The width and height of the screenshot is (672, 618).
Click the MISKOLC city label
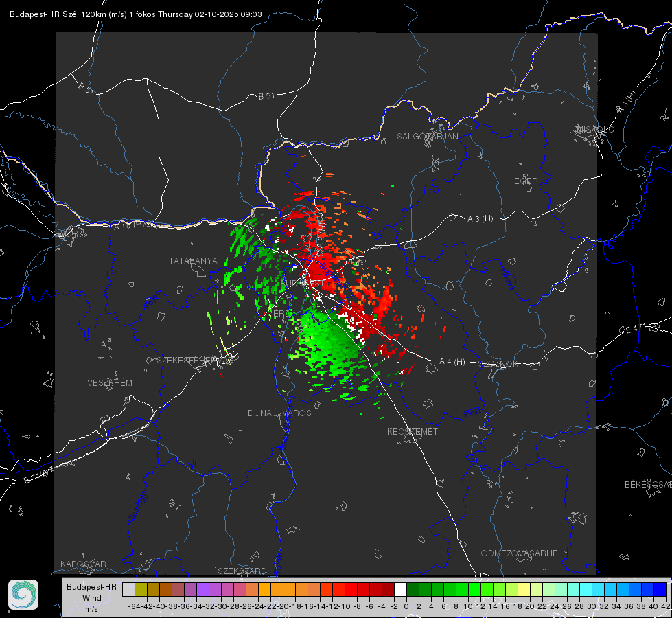click(595, 130)
